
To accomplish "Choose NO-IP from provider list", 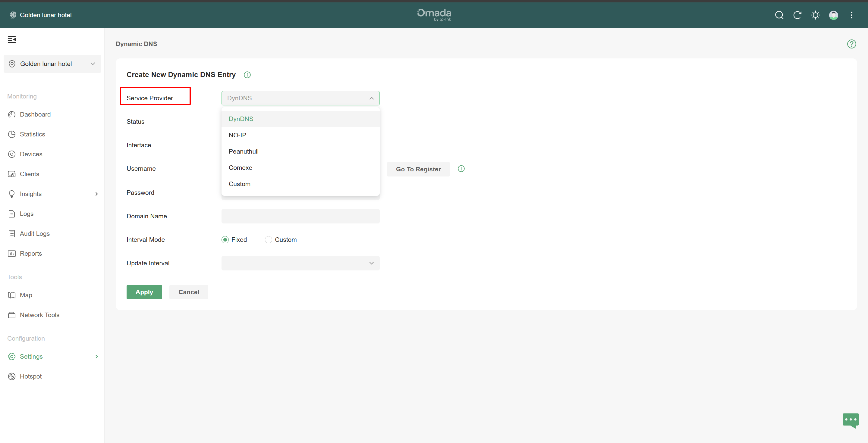I will coord(300,135).
